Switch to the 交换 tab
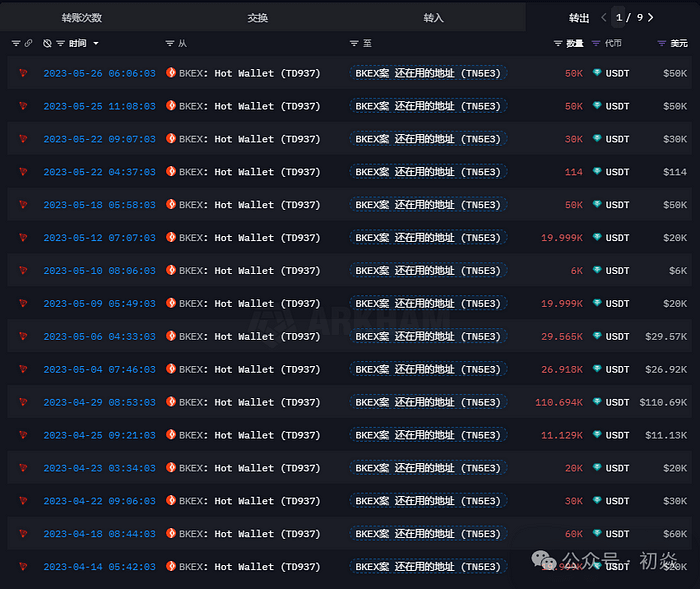This screenshot has height=589, width=700. click(x=257, y=18)
